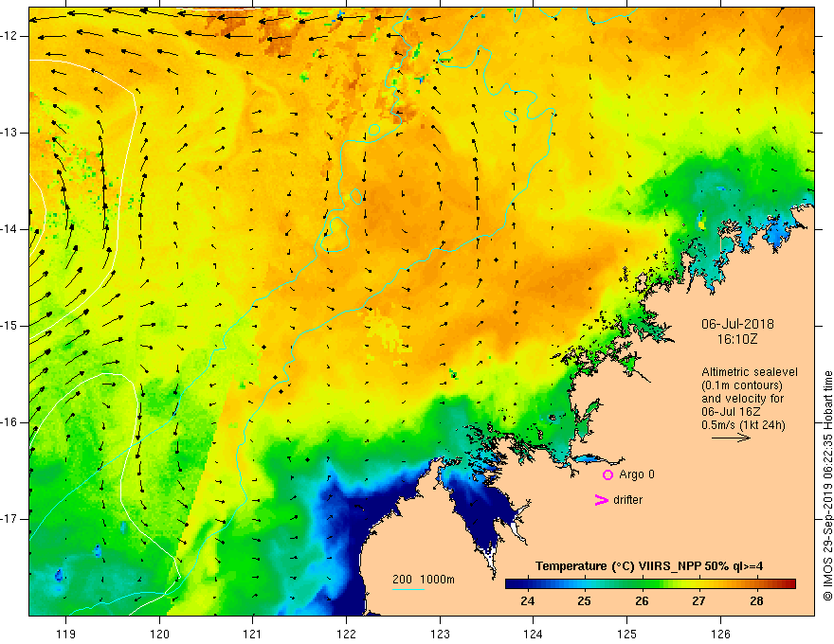
Task: Click the cyan 200m contour legend line
Action: coord(408,589)
